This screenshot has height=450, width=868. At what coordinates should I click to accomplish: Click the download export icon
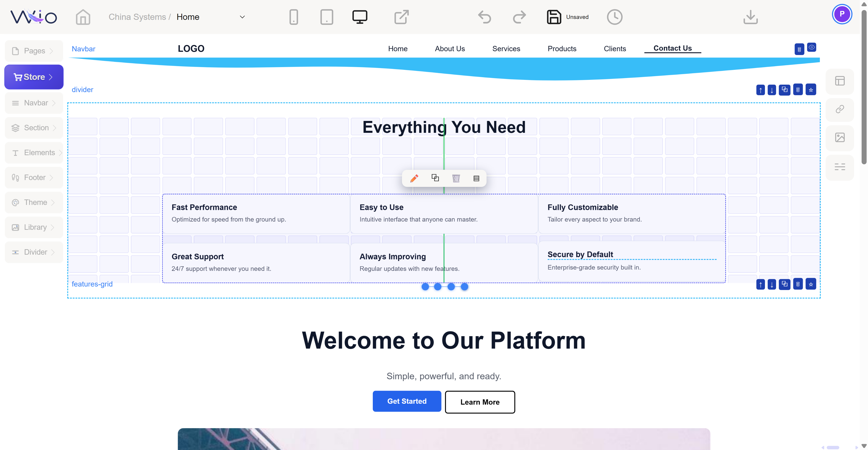750,17
